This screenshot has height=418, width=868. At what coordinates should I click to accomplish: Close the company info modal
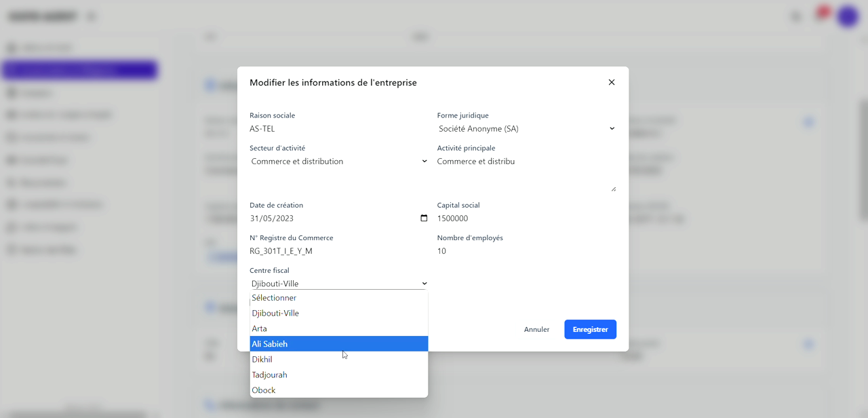pos(611,82)
